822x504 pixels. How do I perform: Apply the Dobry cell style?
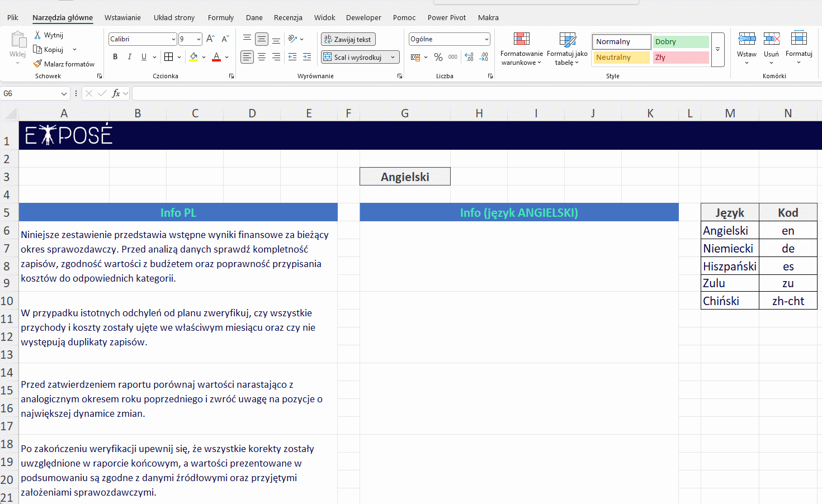point(681,41)
